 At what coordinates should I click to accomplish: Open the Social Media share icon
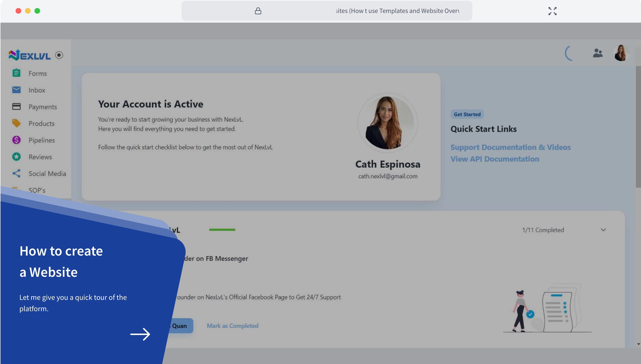click(x=16, y=173)
